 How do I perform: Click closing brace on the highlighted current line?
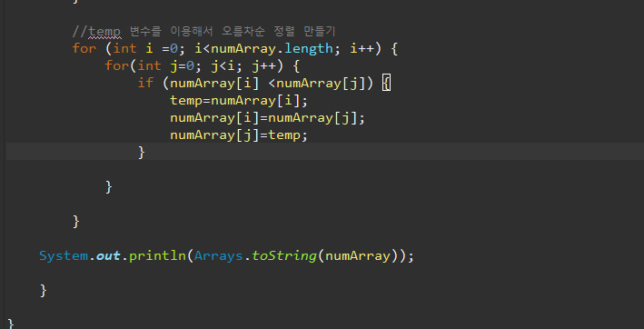(x=142, y=153)
